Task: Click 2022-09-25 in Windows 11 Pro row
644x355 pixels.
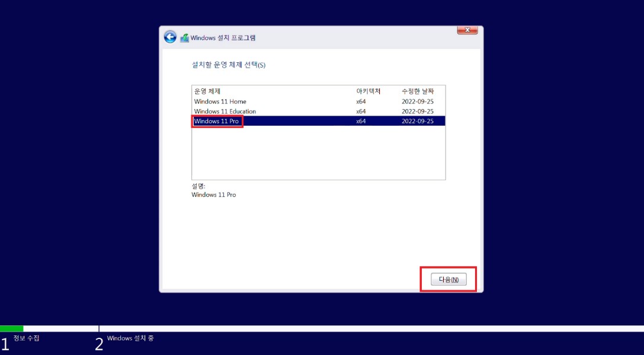Action: pyautogui.click(x=418, y=121)
